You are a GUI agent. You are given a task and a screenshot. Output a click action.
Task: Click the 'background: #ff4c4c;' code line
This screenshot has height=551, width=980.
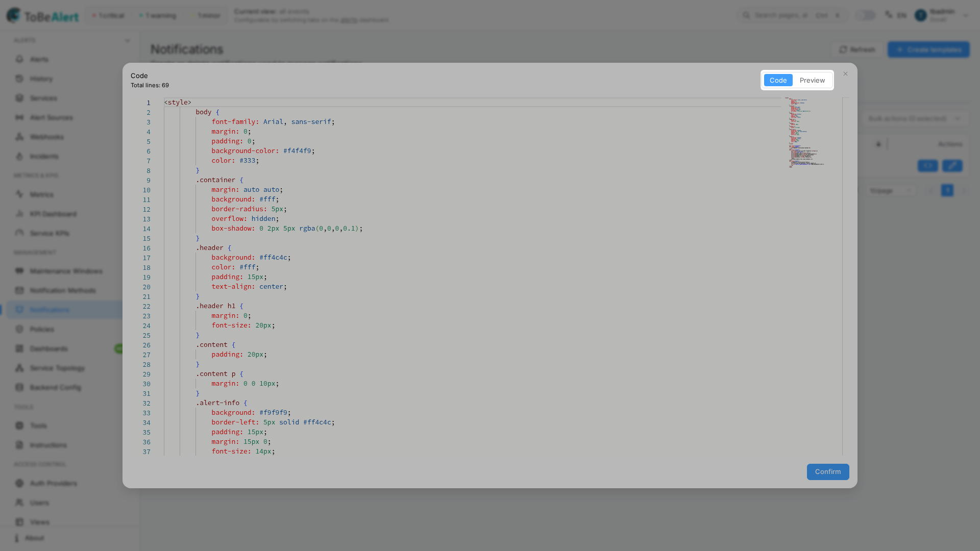251,258
